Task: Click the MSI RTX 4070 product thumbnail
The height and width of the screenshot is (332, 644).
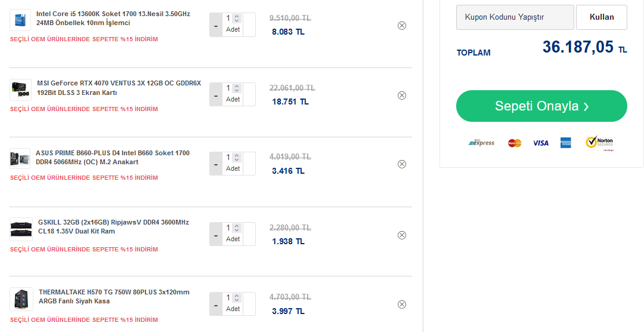Action: [20, 90]
